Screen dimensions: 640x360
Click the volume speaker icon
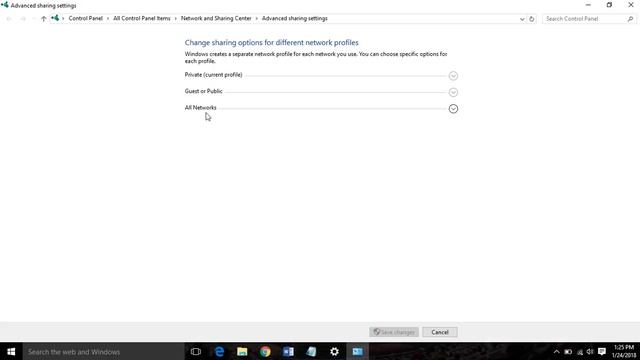point(590,351)
